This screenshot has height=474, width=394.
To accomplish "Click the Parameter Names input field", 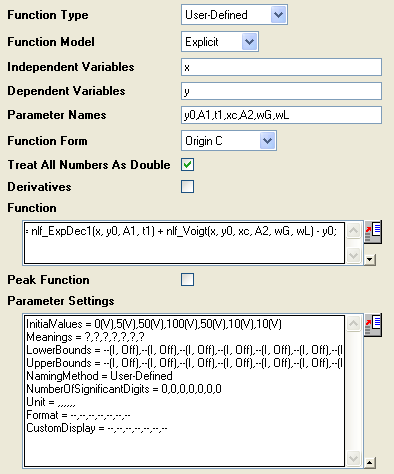I will tap(281, 115).
